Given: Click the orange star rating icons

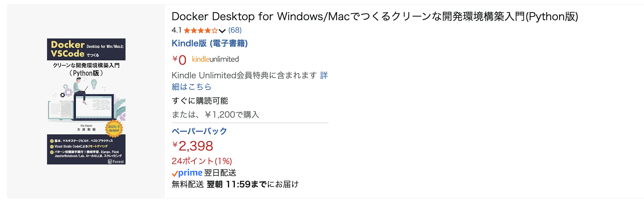Looking at the screenshot, I should tap(201, 30).
